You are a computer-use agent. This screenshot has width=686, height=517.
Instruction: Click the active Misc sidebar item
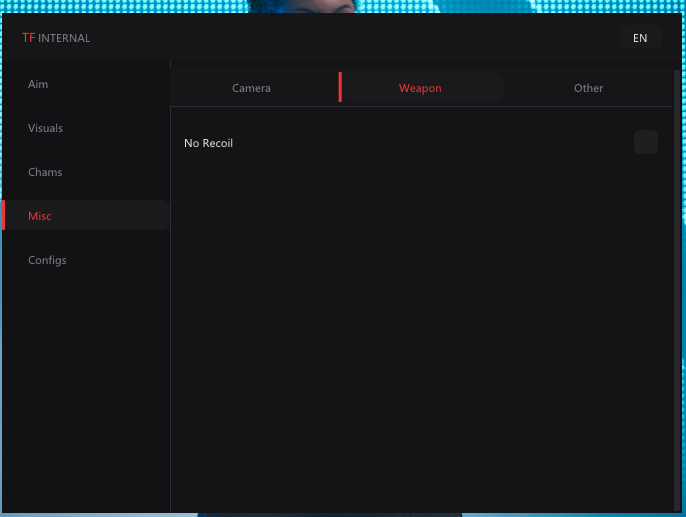tap(86, 216)
